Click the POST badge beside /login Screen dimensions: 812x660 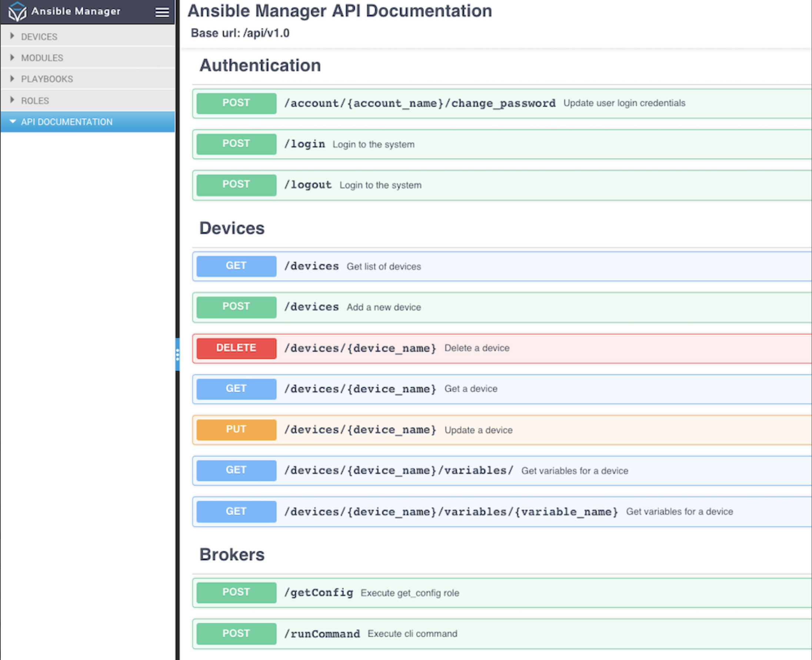click(235, 144)
